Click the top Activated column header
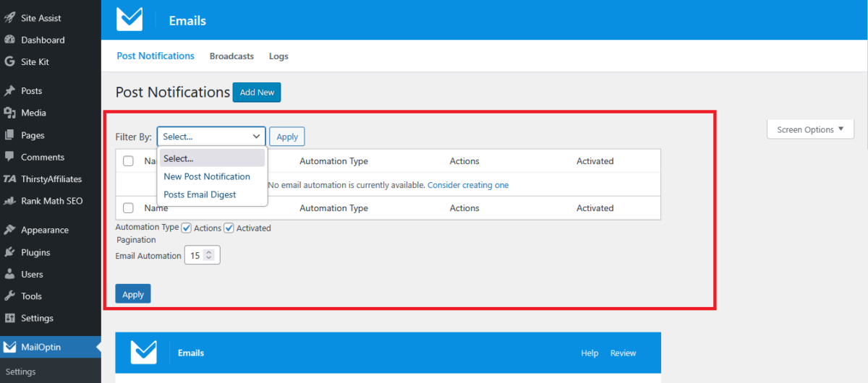Viewport: 868px width, 383px height. tap(595, 161)
